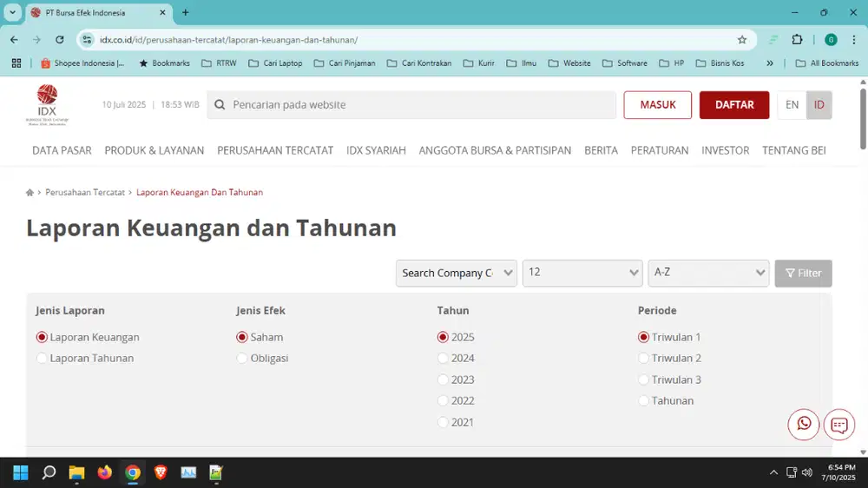The height and width of the screenshot is (488, 868).
Task: Switch to Chrome in the taskbar
Action: point(132,472)
